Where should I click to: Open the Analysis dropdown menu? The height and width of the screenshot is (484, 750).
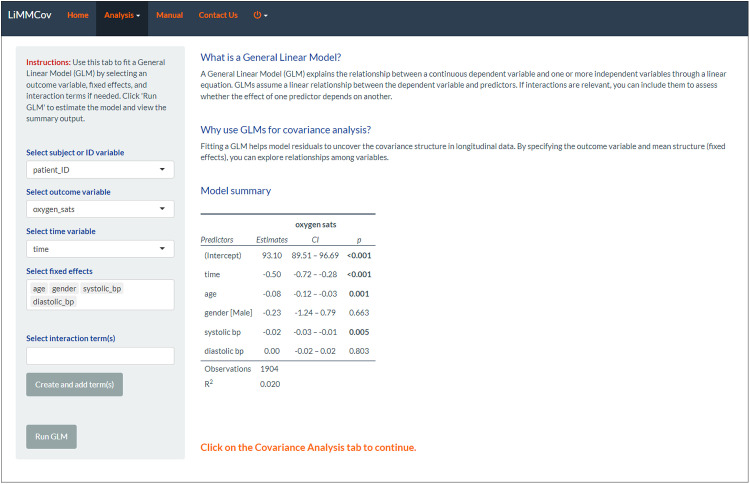(x=122, y=15)
